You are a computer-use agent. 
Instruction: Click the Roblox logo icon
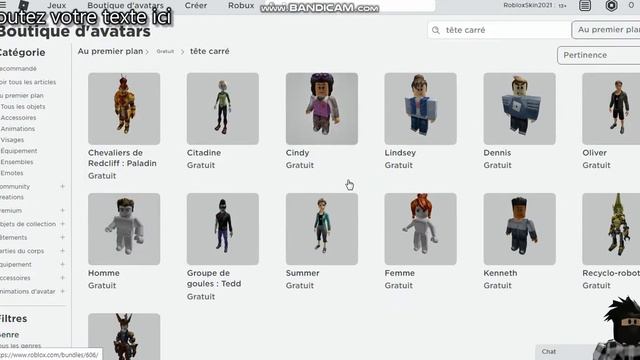point(24,5)
